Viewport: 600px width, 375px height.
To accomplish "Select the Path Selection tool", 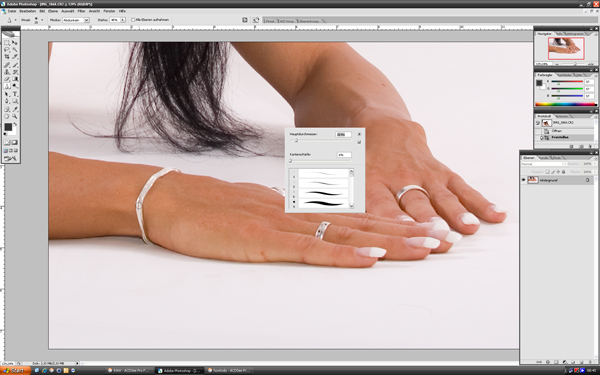I will 7,94.
